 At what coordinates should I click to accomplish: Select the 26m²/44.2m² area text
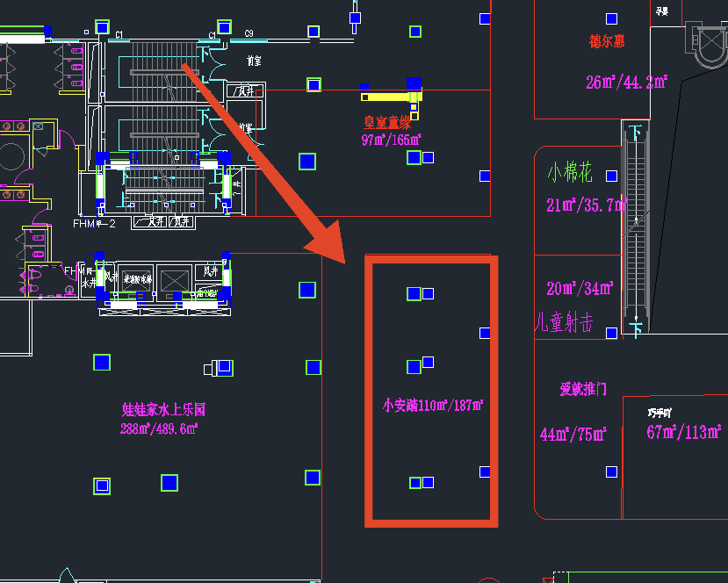point(627,83)
